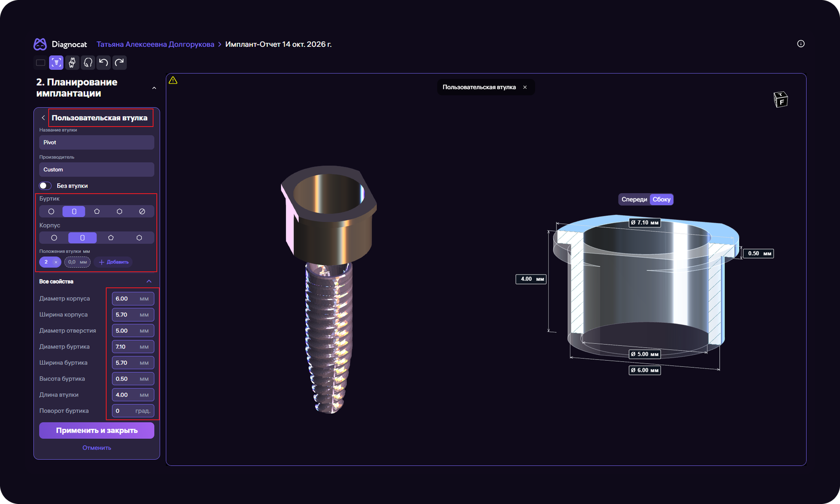840x504 pixels.
Task: Click the Производитель field with Custom
Action: point(97,170)
